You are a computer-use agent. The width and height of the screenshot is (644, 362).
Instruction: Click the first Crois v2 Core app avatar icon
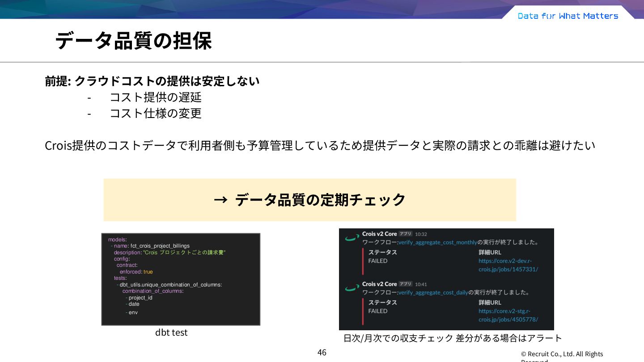click(352, 237)
